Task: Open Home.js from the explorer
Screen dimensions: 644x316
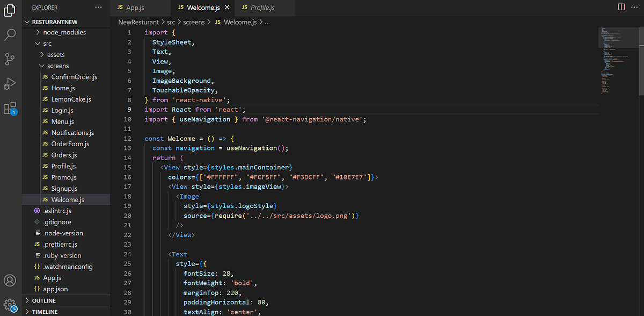Action: [62, 88]
